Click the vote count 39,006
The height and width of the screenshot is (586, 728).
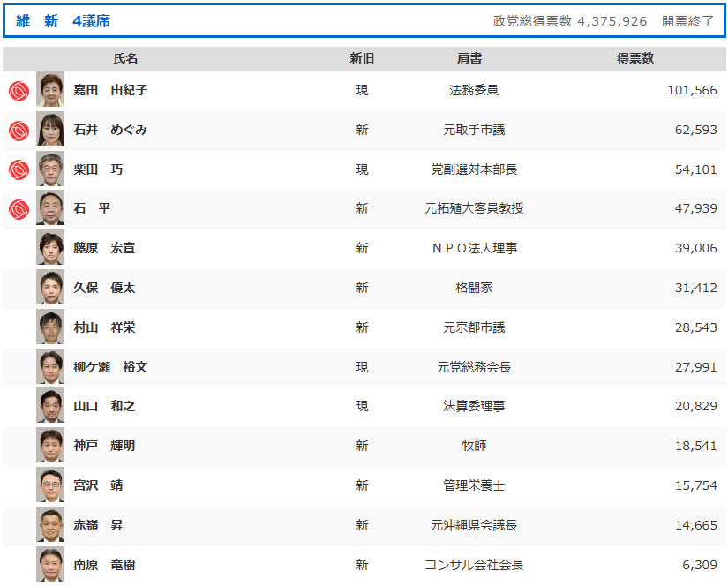pyautogui.click(x=696, y=248)
